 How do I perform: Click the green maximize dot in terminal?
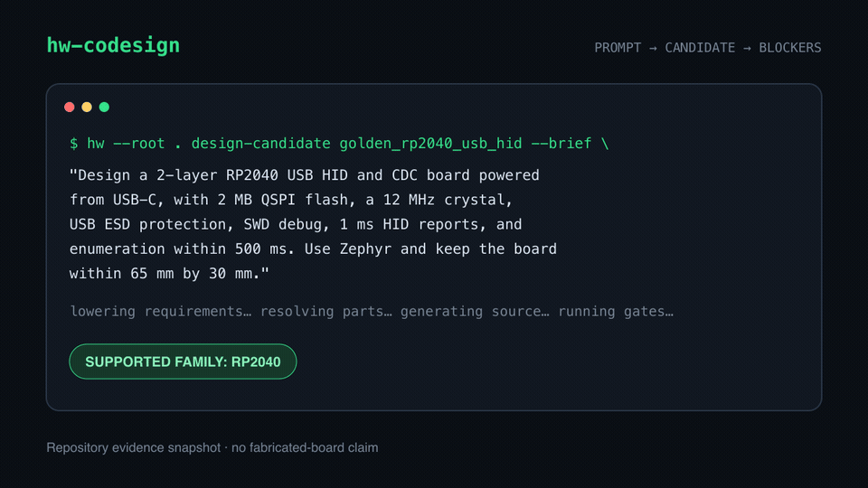pos(104,107)
